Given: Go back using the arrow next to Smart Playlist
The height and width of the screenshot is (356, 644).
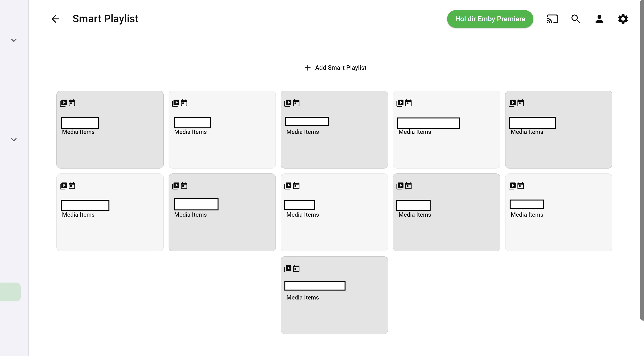Looking at the screenshot, I should [55, 19].
